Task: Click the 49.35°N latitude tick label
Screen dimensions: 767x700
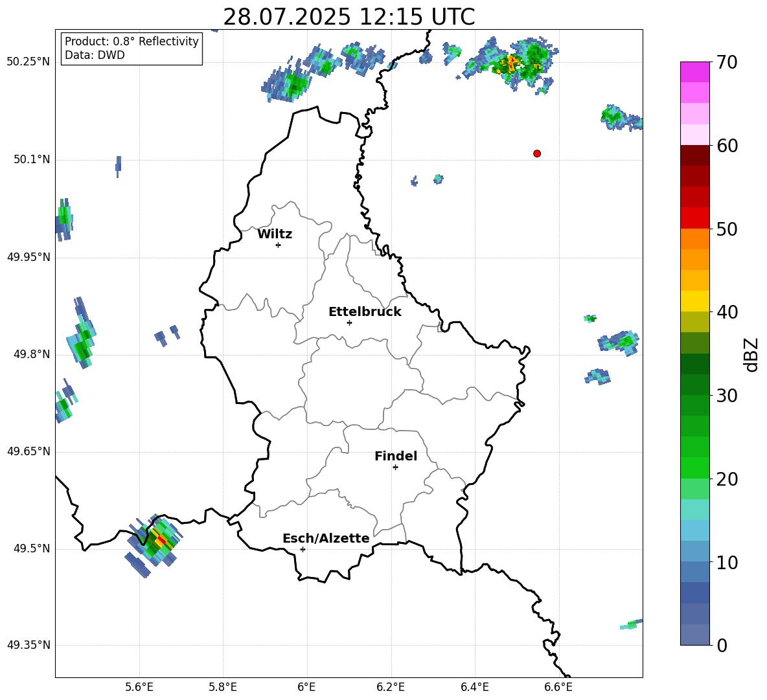Action: pos(29,645)
